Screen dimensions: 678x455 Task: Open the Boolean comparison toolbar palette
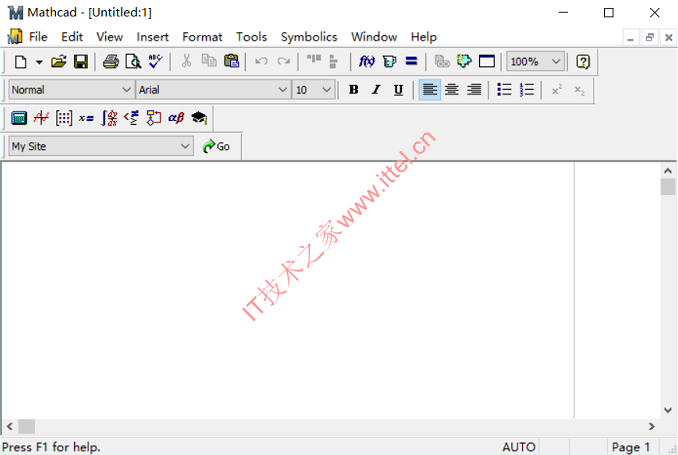click(x=131, y=118)
